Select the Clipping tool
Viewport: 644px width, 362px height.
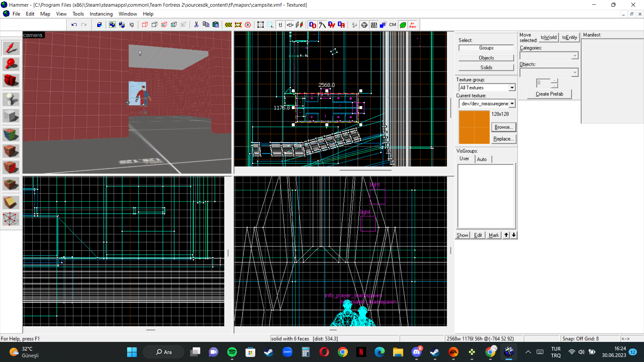tap(11, 202)
